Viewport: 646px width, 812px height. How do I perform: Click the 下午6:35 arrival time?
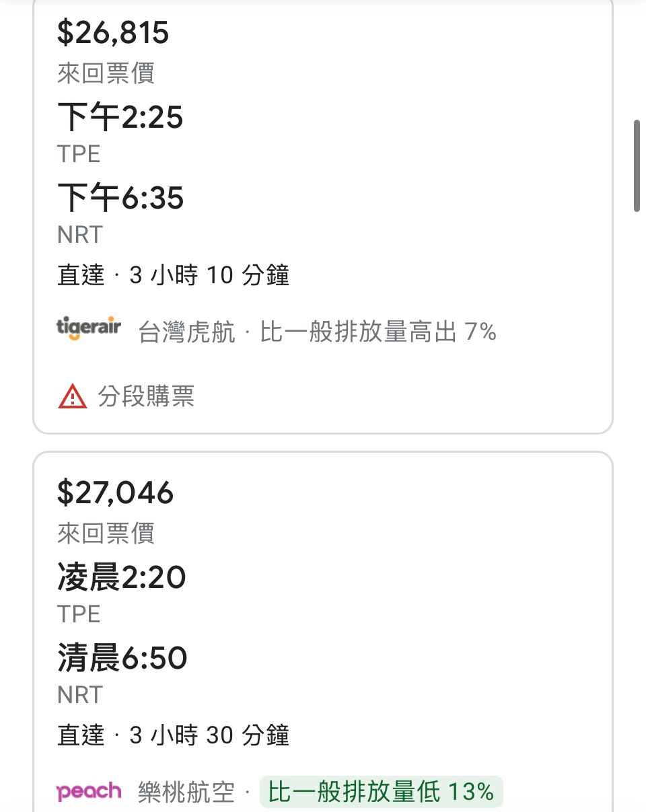(x=120, y=198)
